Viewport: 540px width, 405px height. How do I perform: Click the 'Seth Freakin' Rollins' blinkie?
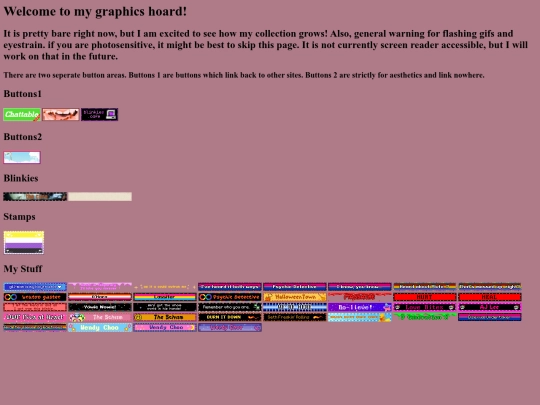294,317
